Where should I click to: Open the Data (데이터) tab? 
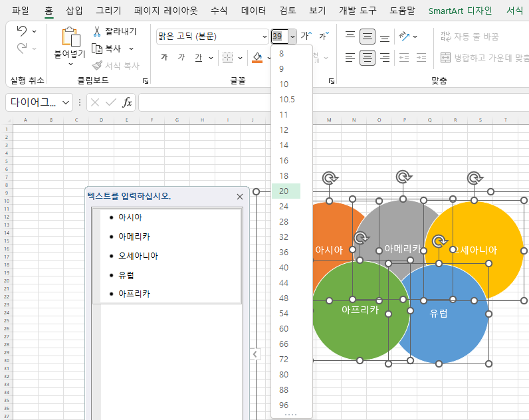pyautogui.click(x=254, y=10)
